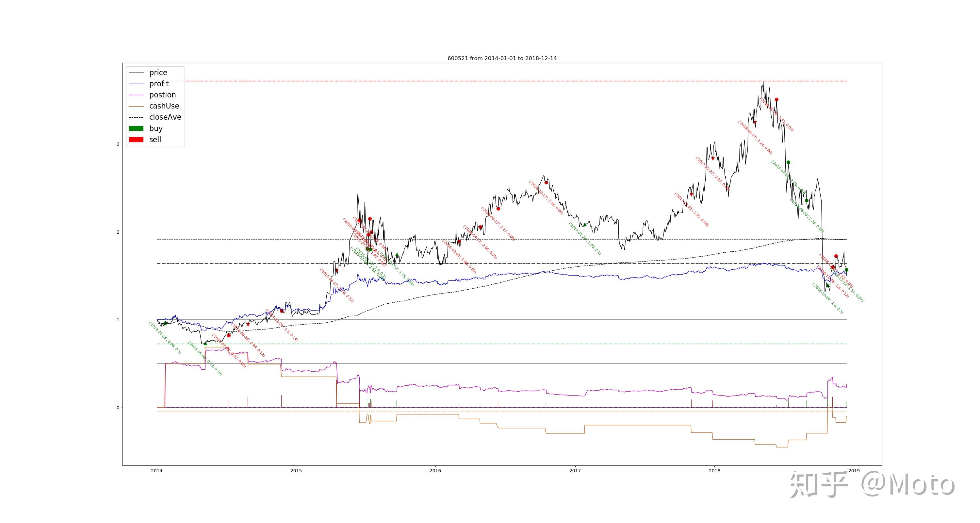
Task: Click annotation ('2016-03-03', 1.89, 0.05)
Action: coord(459,256)
